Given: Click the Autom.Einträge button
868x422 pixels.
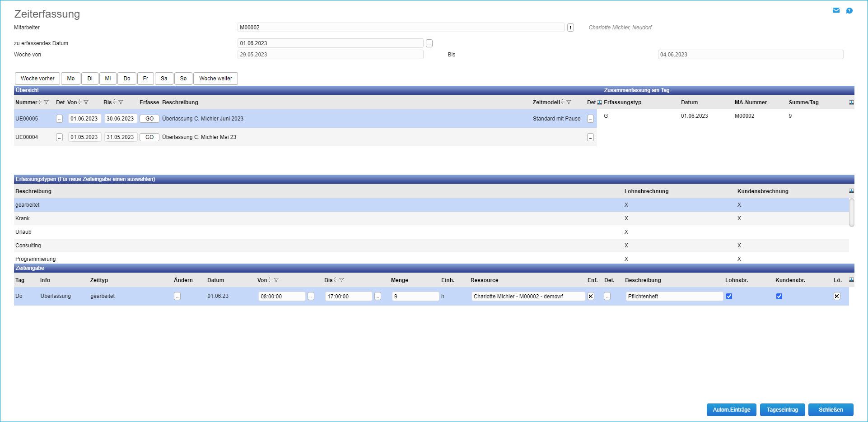Looking at the screenshot, I should [x=731, y=410].
